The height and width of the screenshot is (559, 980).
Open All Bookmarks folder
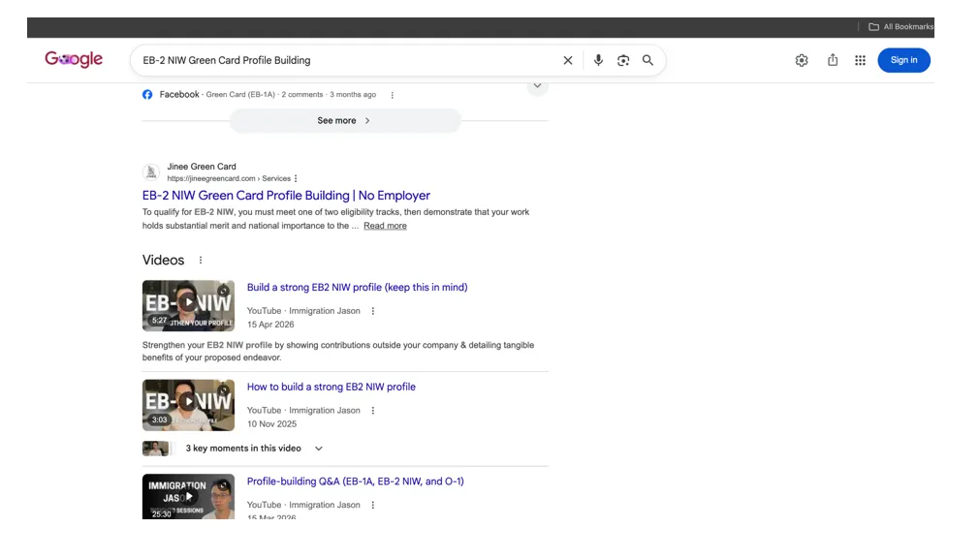pos(901,27)
